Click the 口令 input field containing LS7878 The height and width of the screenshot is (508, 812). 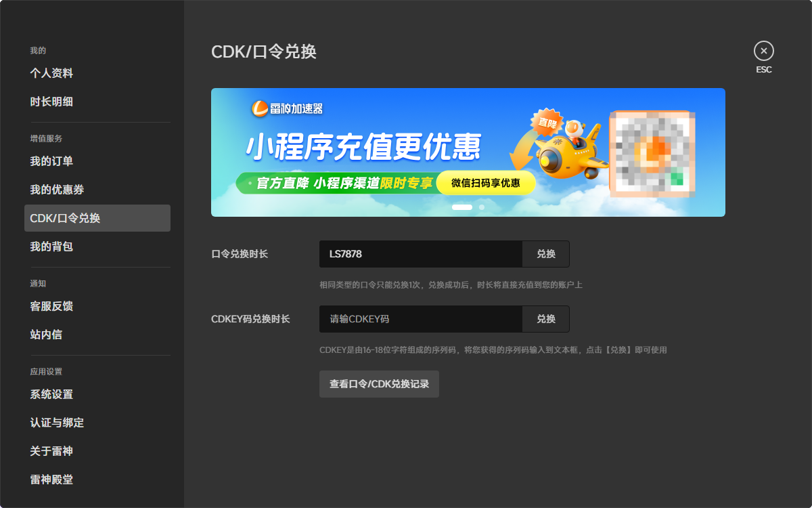[x=421, y=254]
